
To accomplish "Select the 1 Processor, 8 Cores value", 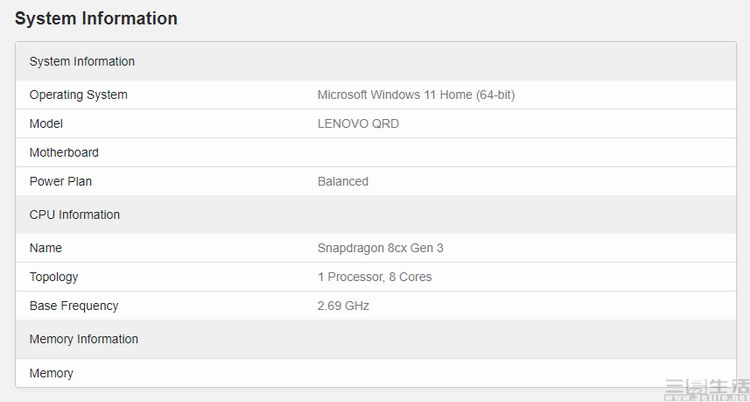I will point(375,277).
